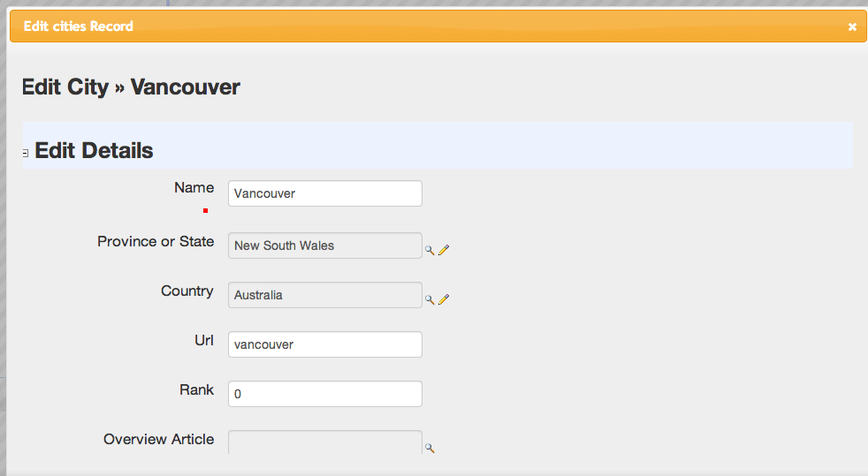Select the Name field label
The height and width of the screenshot is (476, 868).
194,188
